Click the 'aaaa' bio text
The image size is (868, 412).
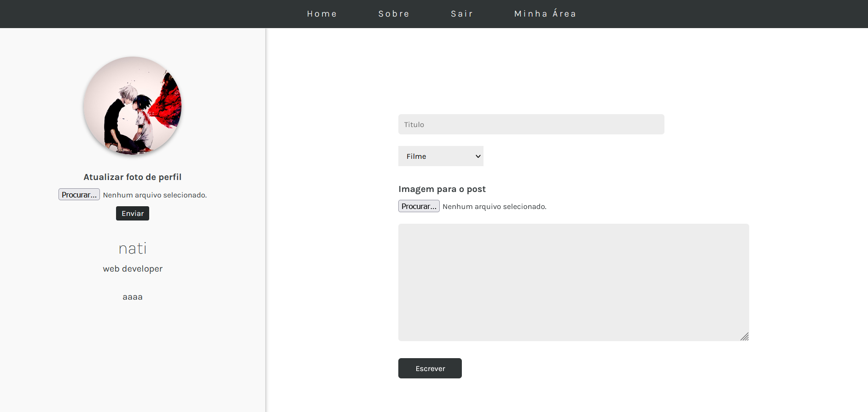[133, 297]
